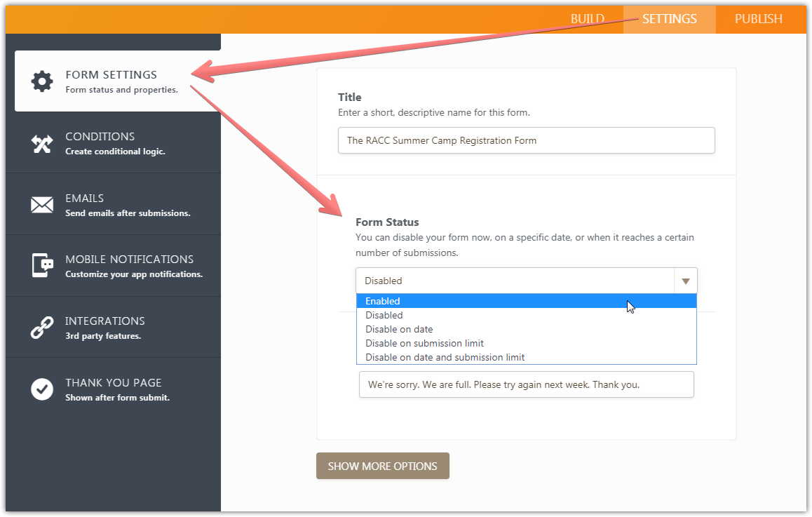
Task: Click the Integrations chain link icon
Action: [42, 328]
